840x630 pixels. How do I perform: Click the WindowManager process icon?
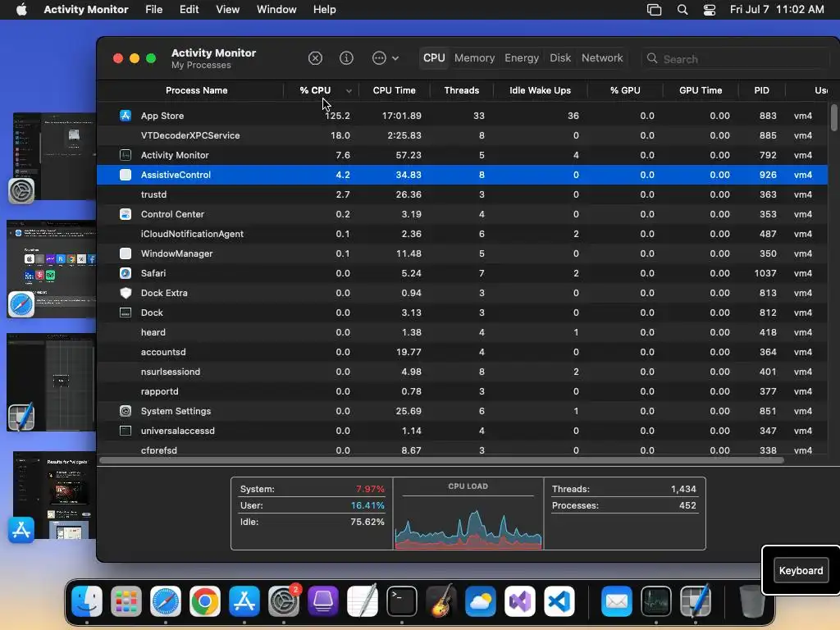coord(126,253)
